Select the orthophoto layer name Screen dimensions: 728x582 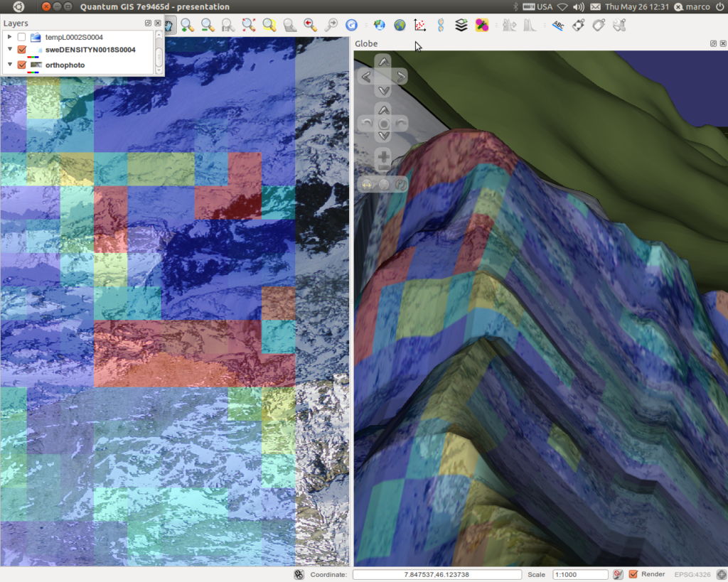65,65
